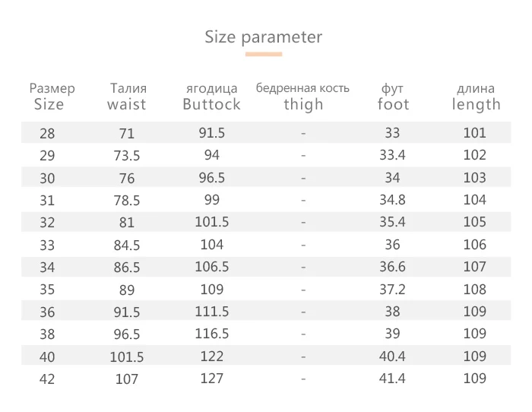Click waist value 101.5 for size 40

pyautogui.click(x=127, y=357)
